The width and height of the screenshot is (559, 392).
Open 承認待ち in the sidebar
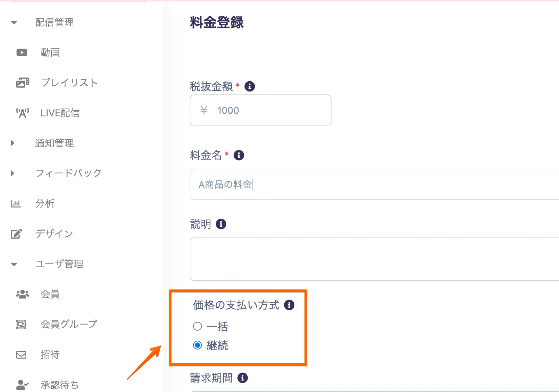click(x=59, y=385)
